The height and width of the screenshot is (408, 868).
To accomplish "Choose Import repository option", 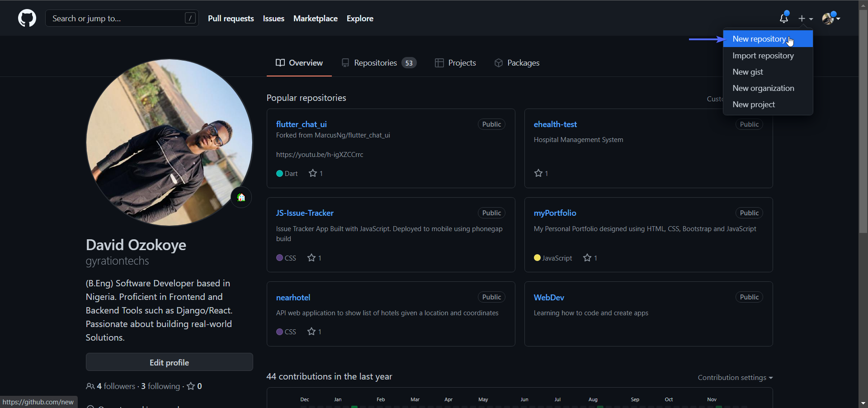I will tap(768, 56).
